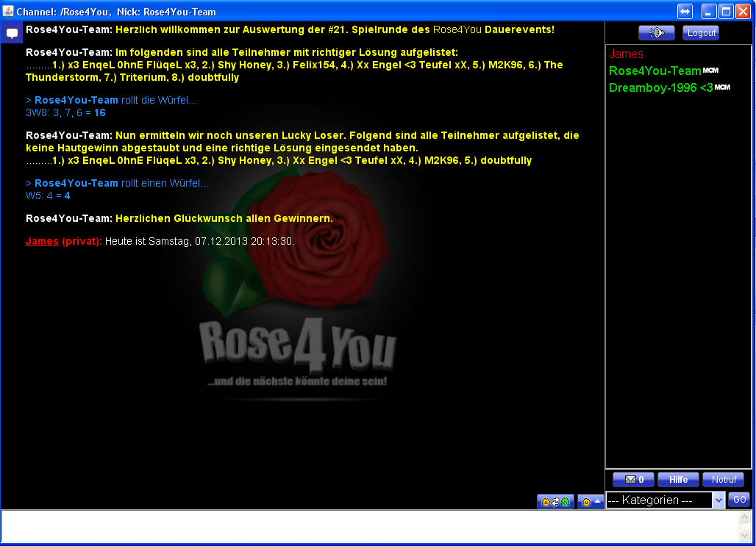Click the speech bubble icon in top-left

coord(12,33)
